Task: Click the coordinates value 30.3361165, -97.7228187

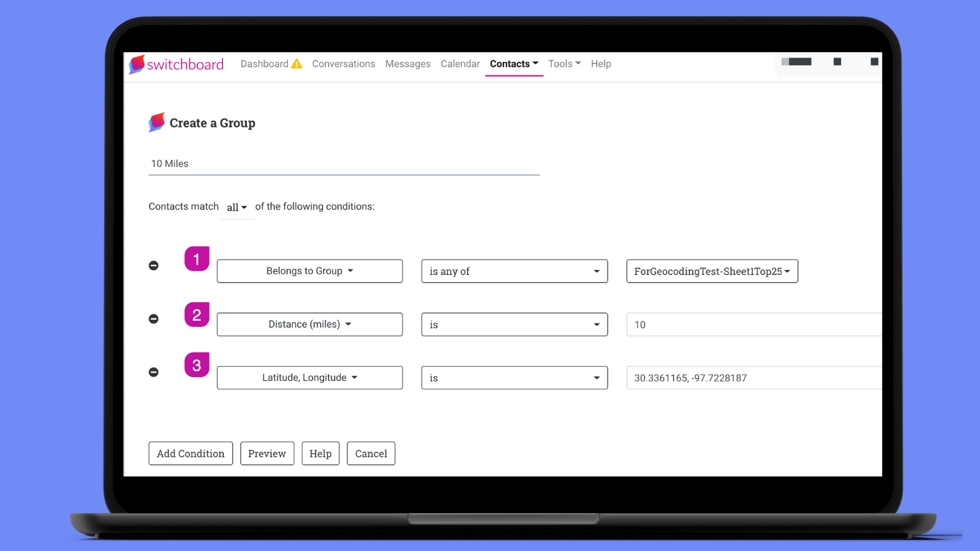Action: click(x=691, y=377)
